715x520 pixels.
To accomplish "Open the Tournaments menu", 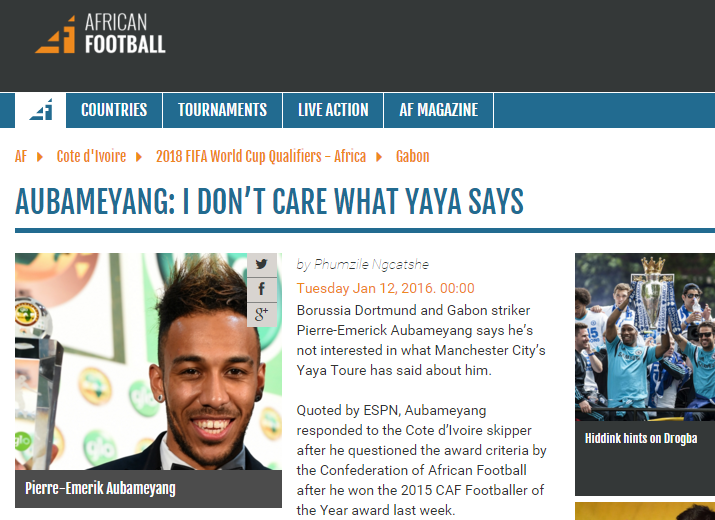I will (x=223, y=110).
